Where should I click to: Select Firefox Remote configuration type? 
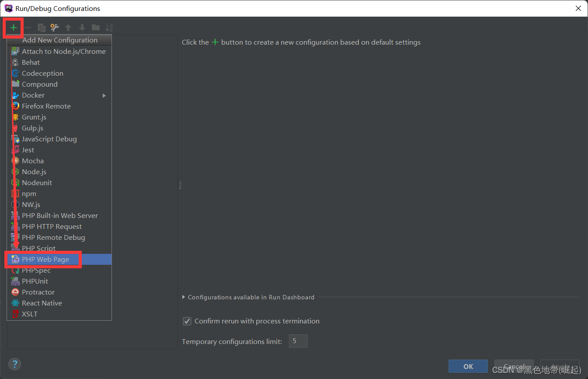[x=59, y=106]
